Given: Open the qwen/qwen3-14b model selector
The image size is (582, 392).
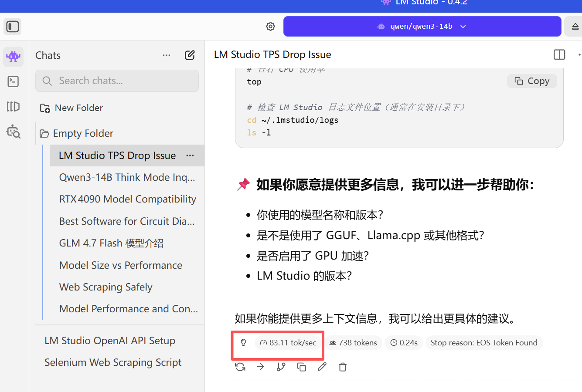Looking at the screenshot, I should tap(422, 26).
